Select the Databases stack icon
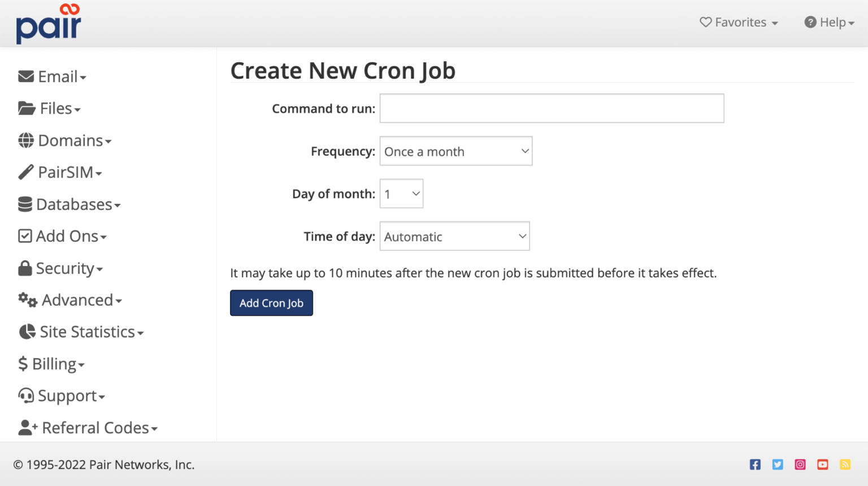Image resolution: width=868 pixels, height=486 pixels. [x=26, y=204]
